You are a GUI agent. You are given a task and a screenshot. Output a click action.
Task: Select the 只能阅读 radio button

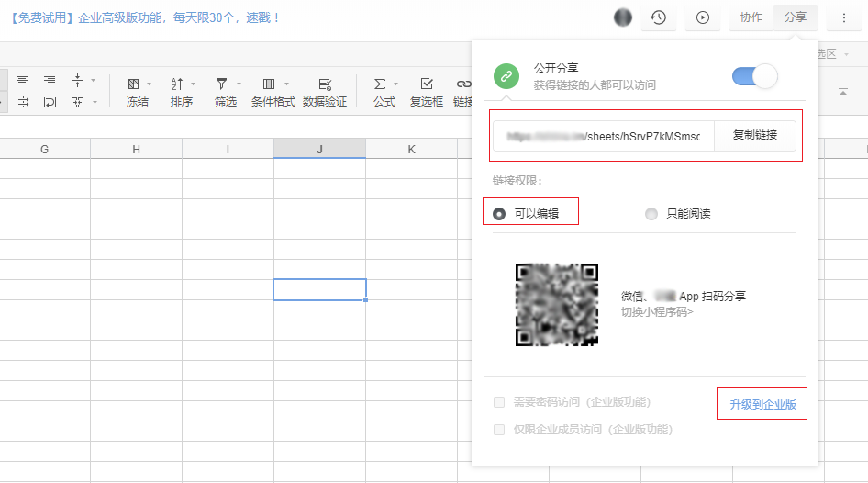coord(651,214)
